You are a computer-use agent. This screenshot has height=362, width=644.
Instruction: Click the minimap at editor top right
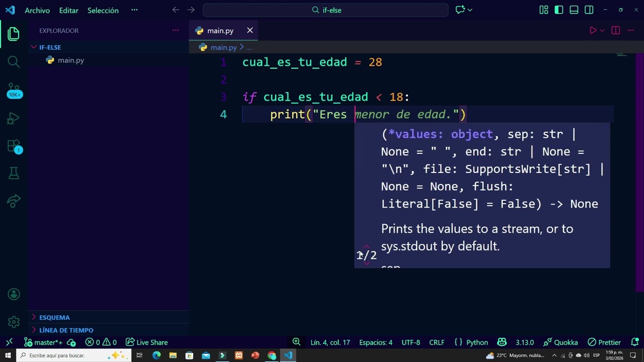622,54
